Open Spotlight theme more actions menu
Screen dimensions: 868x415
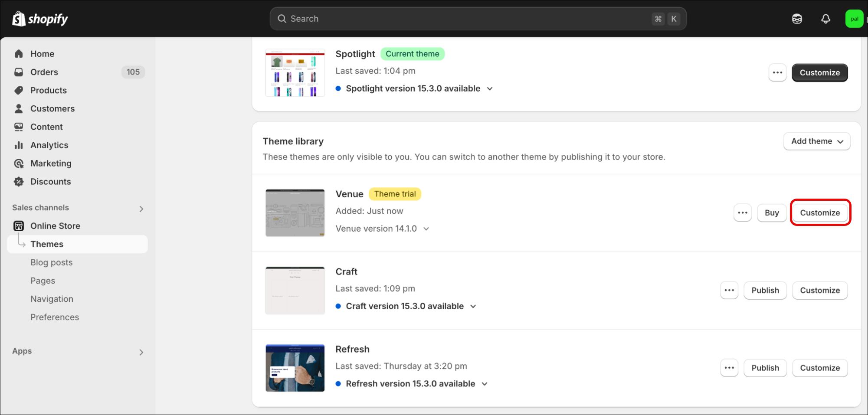777,72
